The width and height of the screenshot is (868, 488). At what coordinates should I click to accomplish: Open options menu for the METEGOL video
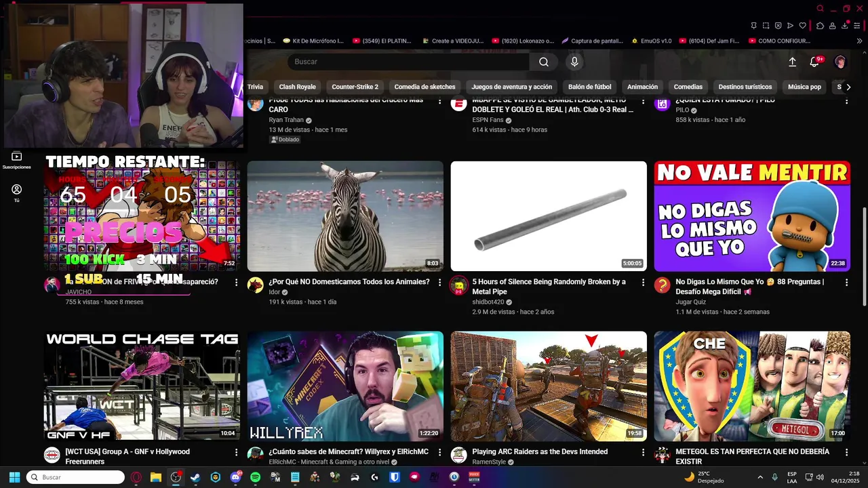point(846,452)
